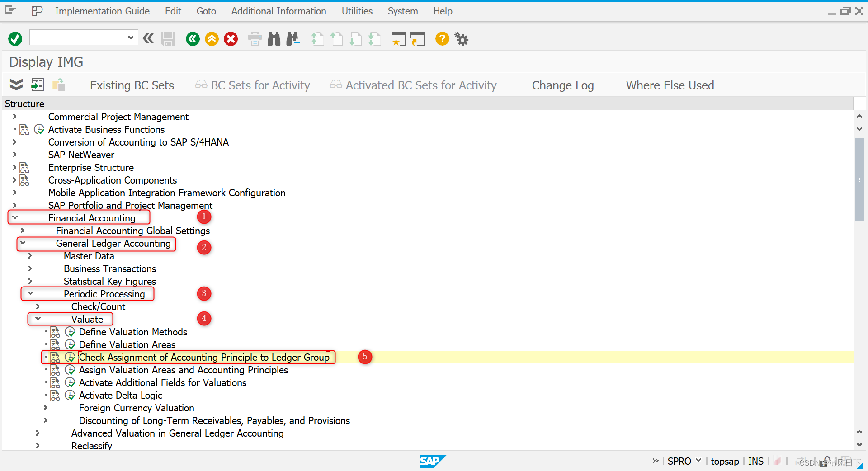Click the green Enter checkmark icon

(x=15, y=39)
